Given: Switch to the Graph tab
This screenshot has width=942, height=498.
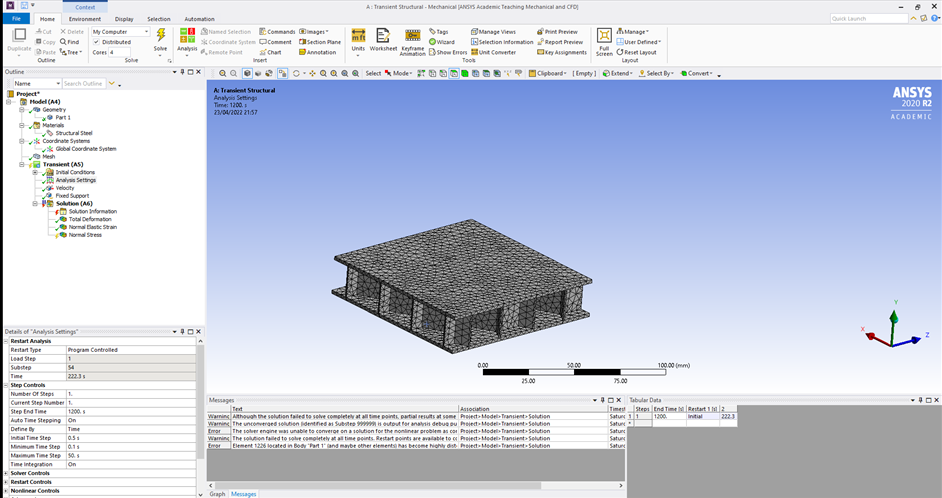Looking at the screenshot, I should tap(217, 494).
